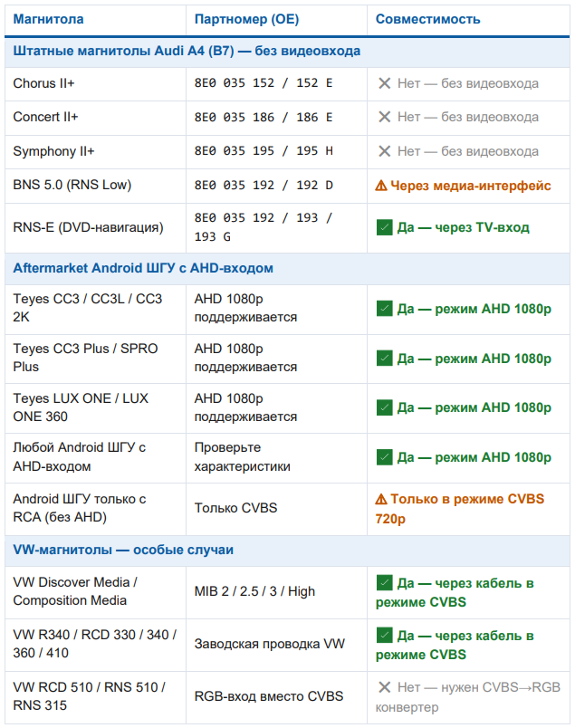Click Нет — нужен CVBS→RGB конвертер text
Screen dimensions: 575x728
coord(468,697)
